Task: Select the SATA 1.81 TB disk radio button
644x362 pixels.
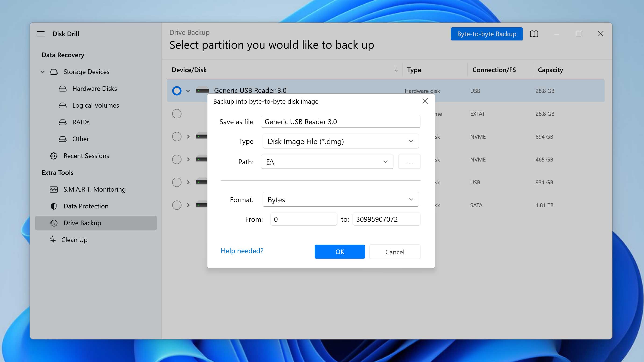Action: click(177, 205)
